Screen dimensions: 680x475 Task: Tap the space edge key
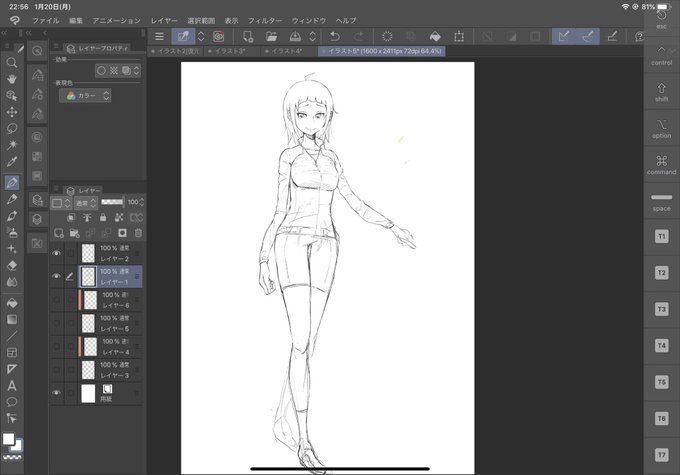point(661,201)
